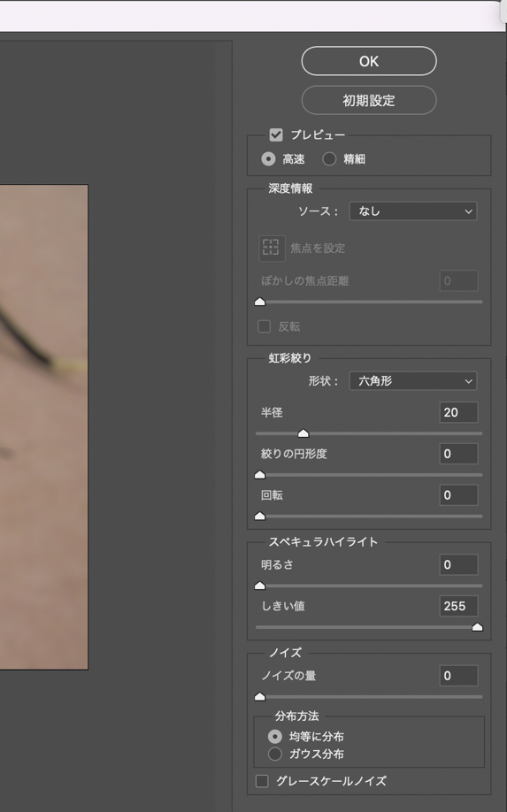Click the 明るさ value field

[x=458, y=564]
